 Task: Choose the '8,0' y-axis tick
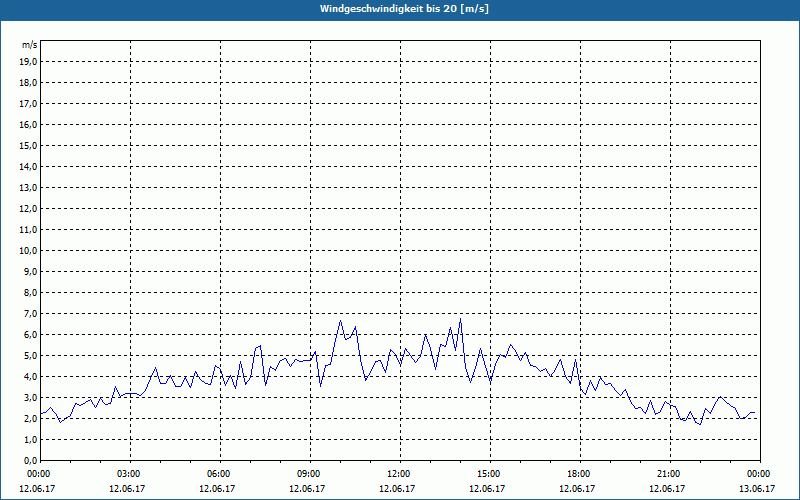[31, 292]
